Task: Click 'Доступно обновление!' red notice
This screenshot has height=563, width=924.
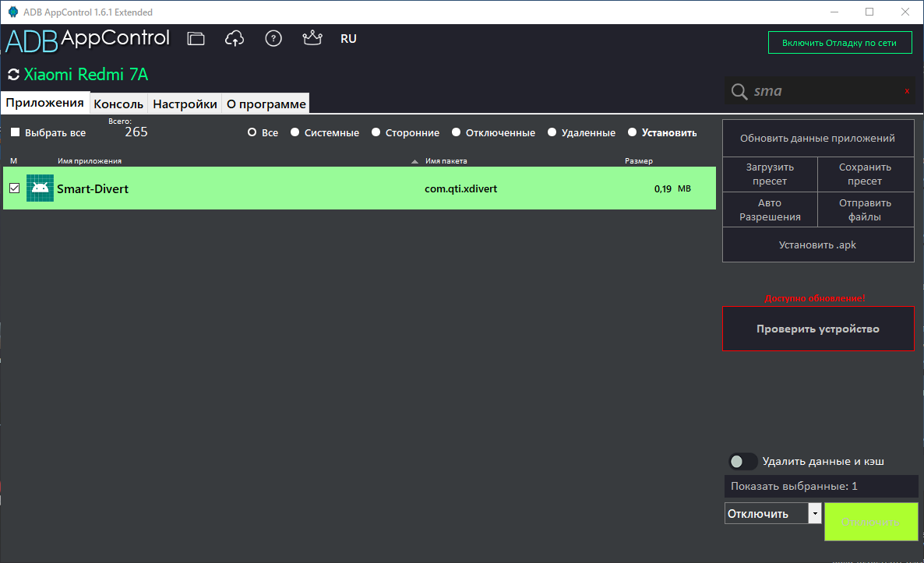Action: click(x=815, y=298)
